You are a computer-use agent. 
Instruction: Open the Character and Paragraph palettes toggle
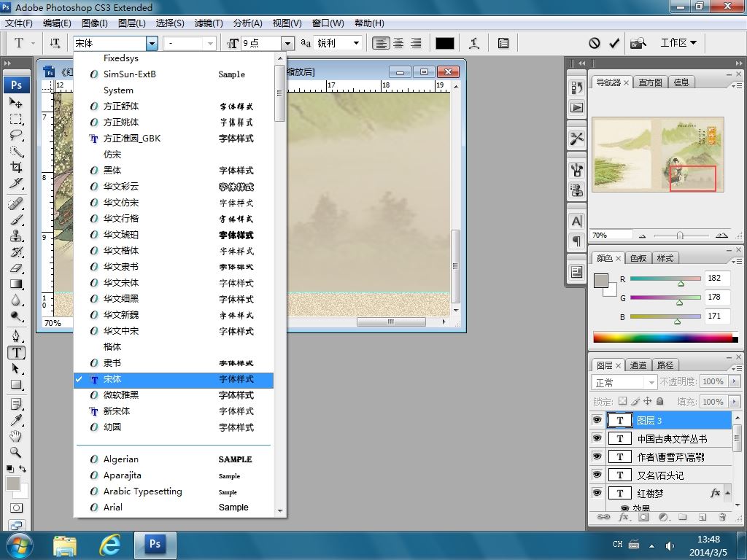[x=503, y=43]
